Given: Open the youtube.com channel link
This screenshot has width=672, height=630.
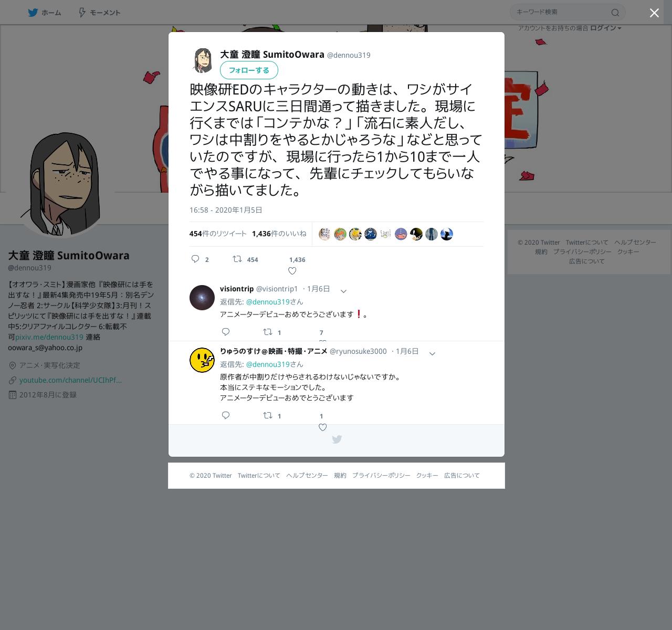Looking at the screenshot, I should pyautogui.click(x=71, y=380).
